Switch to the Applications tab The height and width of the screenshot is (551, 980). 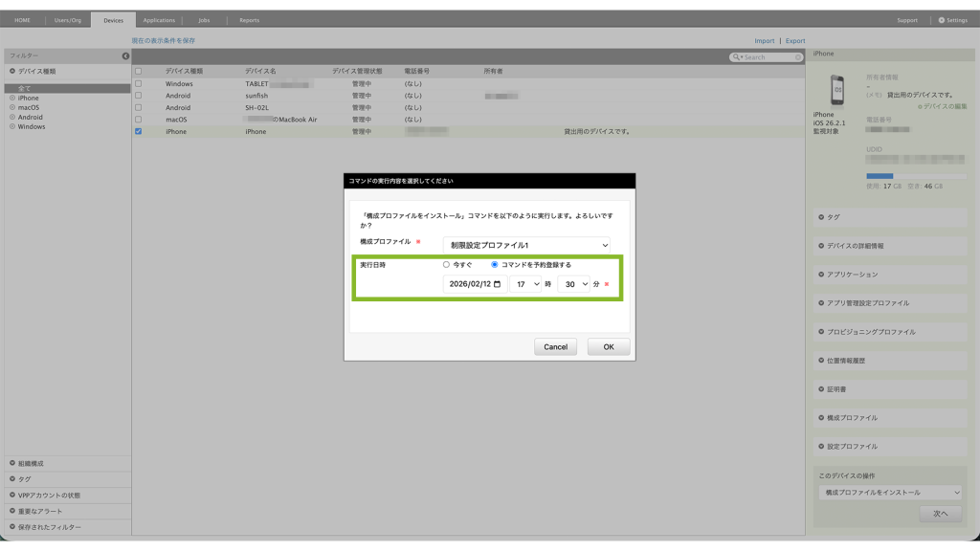point(159,20)
